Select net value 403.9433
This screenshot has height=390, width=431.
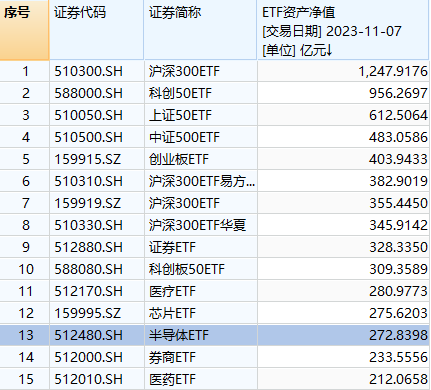tap(343, 159)
